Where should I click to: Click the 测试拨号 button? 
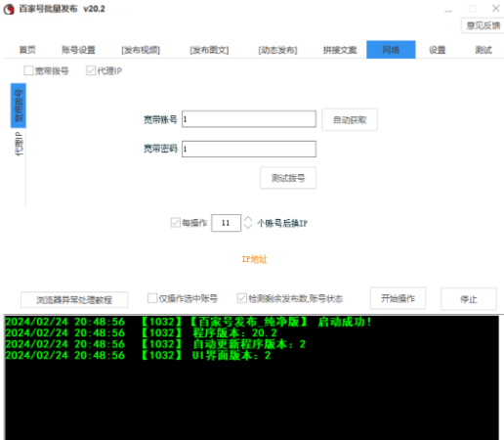[288, 178]
